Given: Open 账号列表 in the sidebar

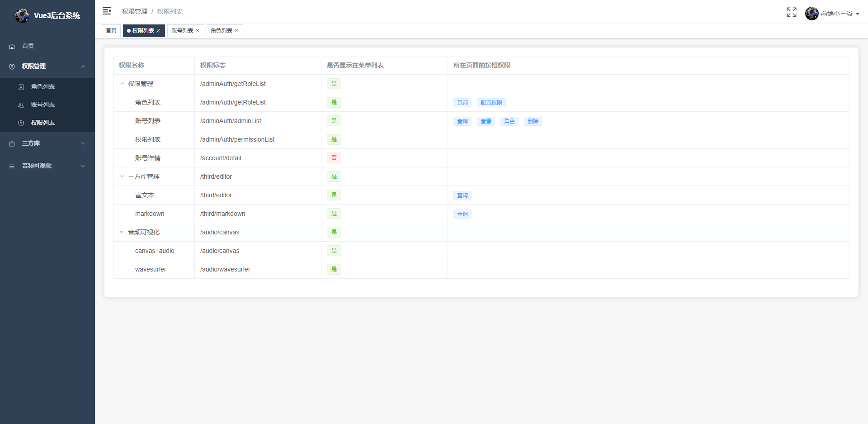Looking at the screenshot, I should point(47,105).
